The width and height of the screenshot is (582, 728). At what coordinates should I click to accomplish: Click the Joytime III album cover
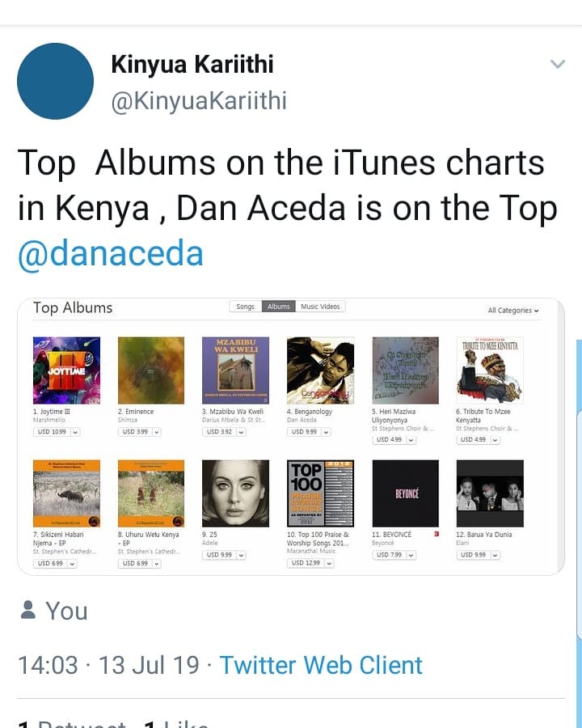click(66, 370)
